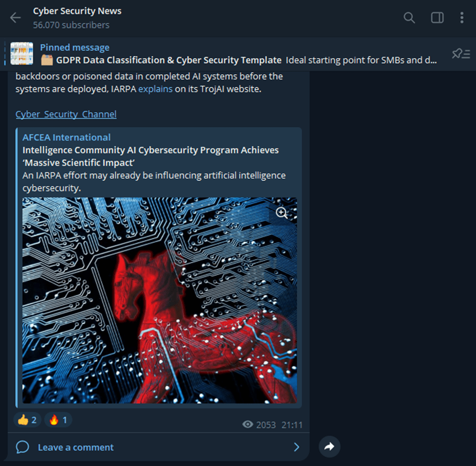The width and height of the screenshot is (476, 466).
Task: Expand comments with the chevron arrow
Action: coord(297,447)
